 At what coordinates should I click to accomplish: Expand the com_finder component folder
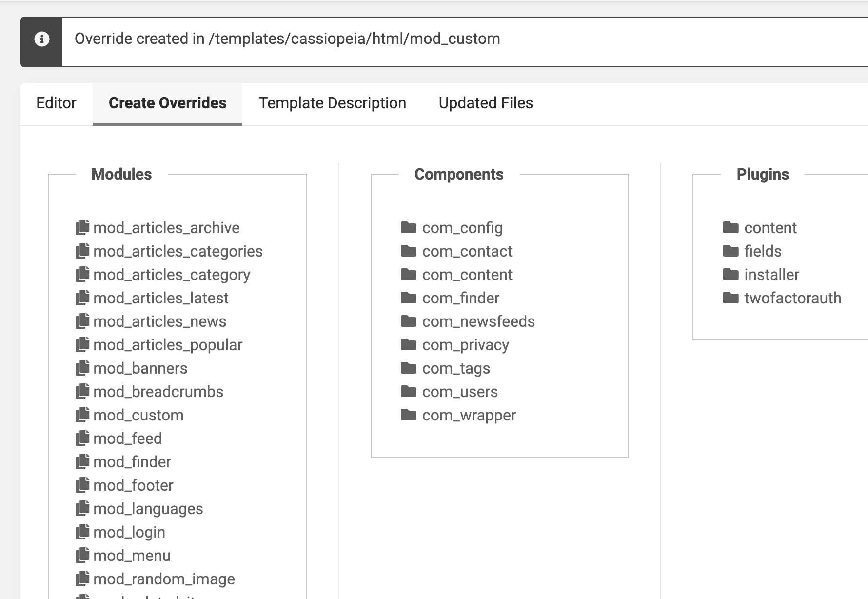click(x=461, y=298)
